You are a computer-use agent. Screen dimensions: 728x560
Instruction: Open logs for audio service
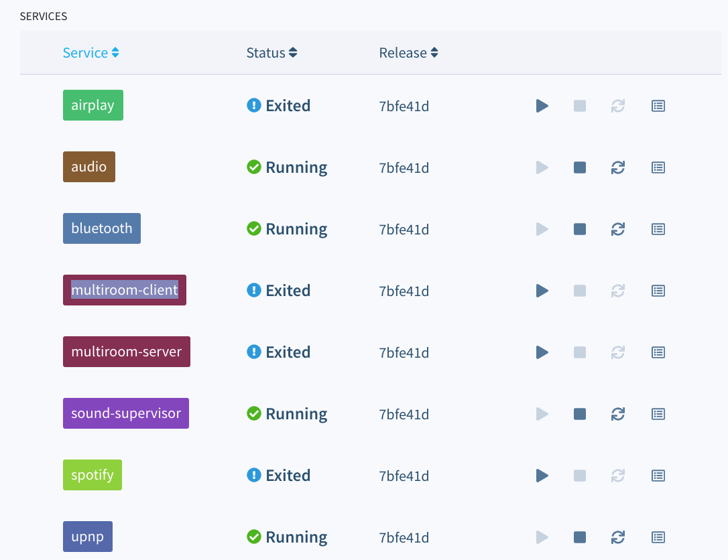[x=658, y=167]
